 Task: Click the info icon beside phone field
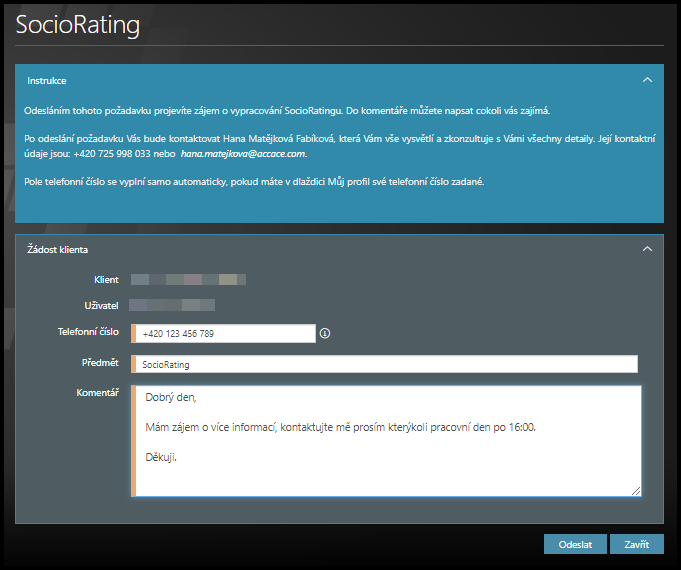click(325, 334)
